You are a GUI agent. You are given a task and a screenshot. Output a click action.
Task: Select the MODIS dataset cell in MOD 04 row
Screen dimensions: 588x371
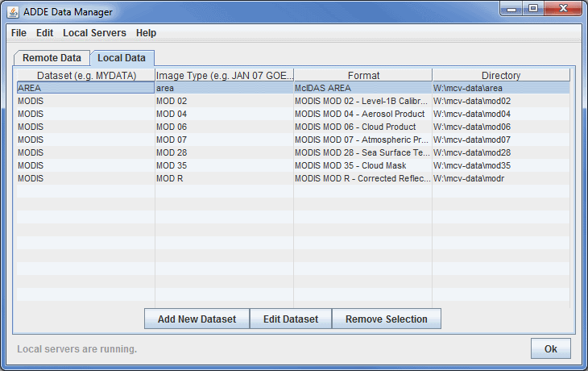(x=86, y=114)
